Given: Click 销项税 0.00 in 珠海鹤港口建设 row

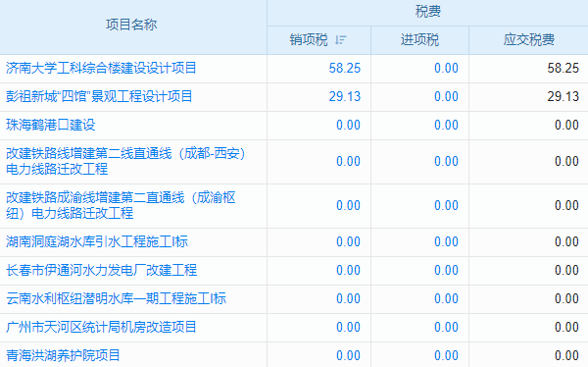Looking at the screenshot, I should click(x=348, y=126).
